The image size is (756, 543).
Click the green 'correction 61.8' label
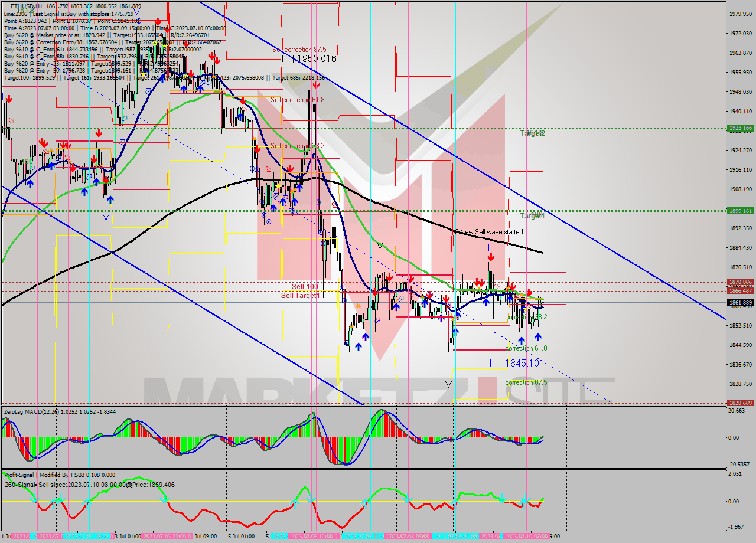pos(526,348)
